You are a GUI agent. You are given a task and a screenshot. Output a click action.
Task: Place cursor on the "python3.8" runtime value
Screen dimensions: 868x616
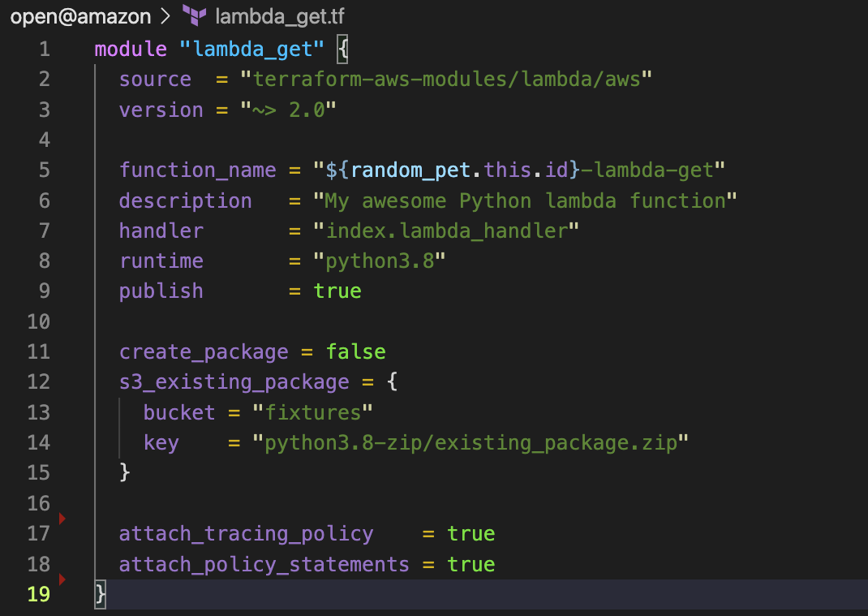click(380, 261)
